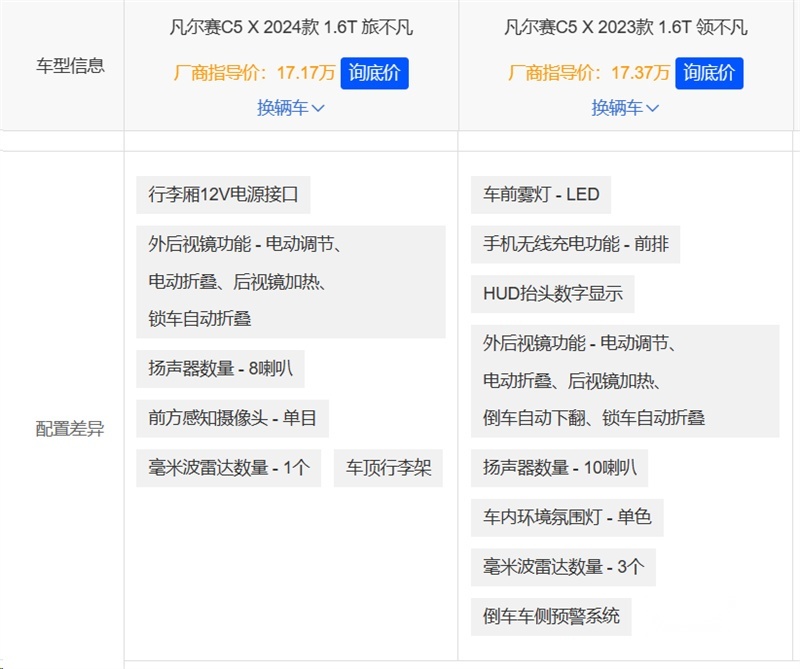Select tag 车内环境氛围灯 - 单色
The width and height of the screenshot is (800, 669).
567,517
